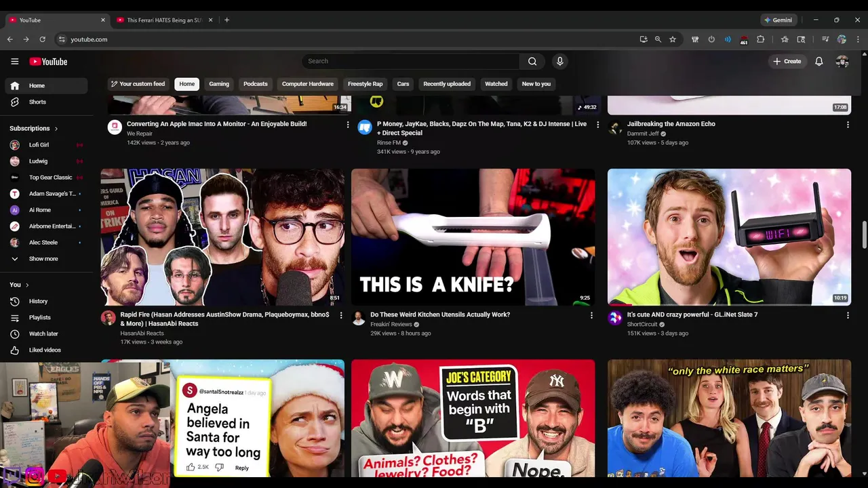Select the Recently uploaded chip
The height and width of the screenshot is (488, 868).
point(447,84)
